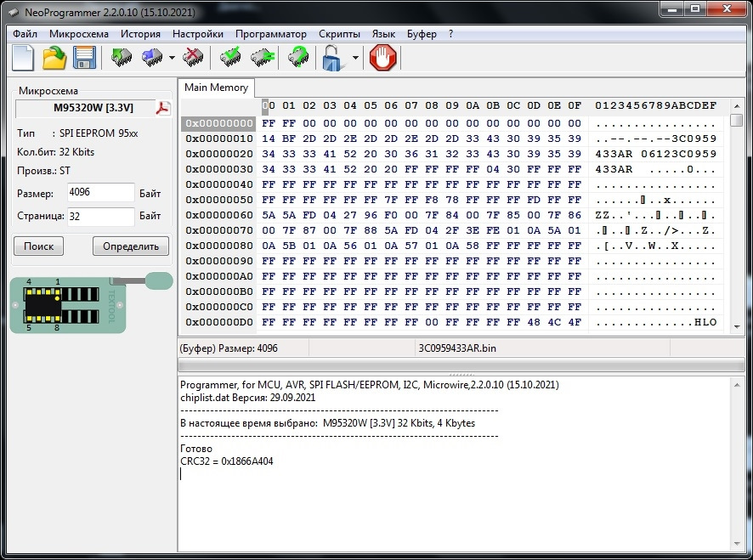753x560 pixels.
Task: Click file name 3C0959433AR.bin in status bar
Action: coord(457,348)
